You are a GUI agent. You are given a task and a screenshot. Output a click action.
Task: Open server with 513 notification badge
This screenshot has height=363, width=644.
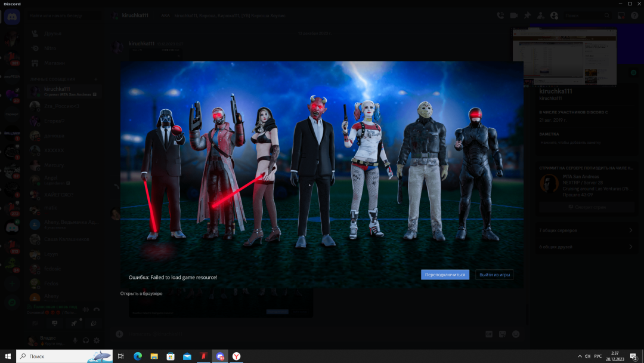pos(12,247)
